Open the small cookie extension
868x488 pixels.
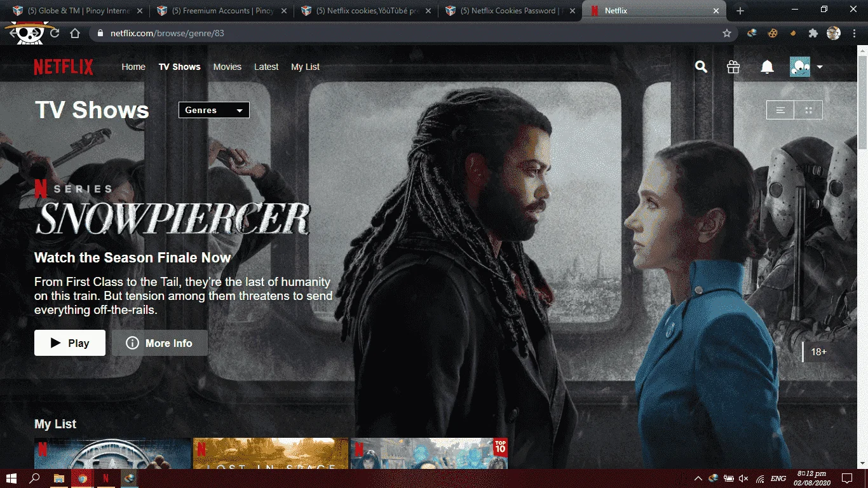coord(792,33)
